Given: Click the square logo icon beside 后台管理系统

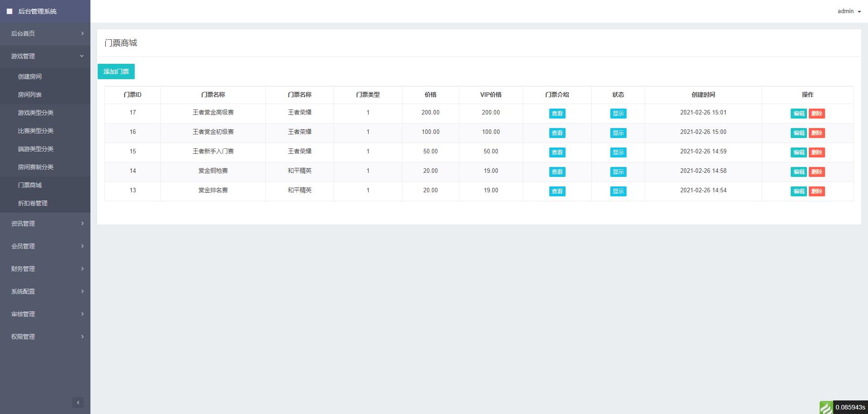Looking at the screenshot, I should 9,11.
